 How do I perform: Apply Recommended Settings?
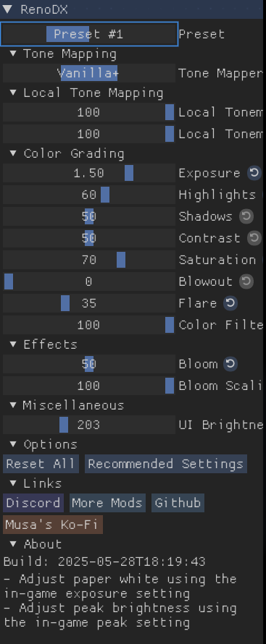tap(166, 464)
